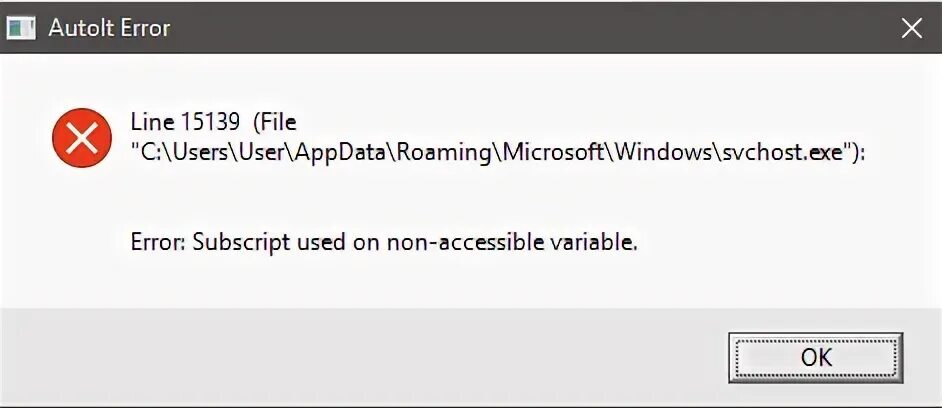
Task: Click 'AppData' in the file path
Action: coord(344,153)
